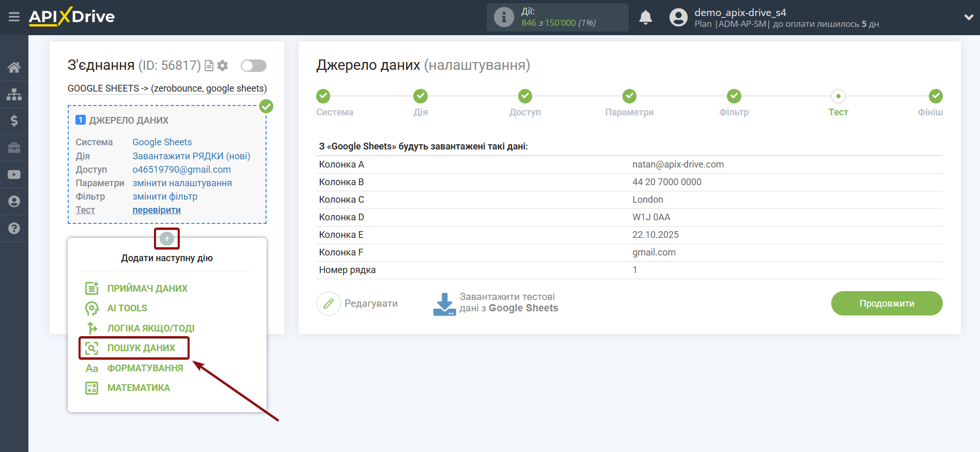This screenshot has height=452, width=980.
Task: Open profile icon in sidebar
Action: [x=14, y=201]
